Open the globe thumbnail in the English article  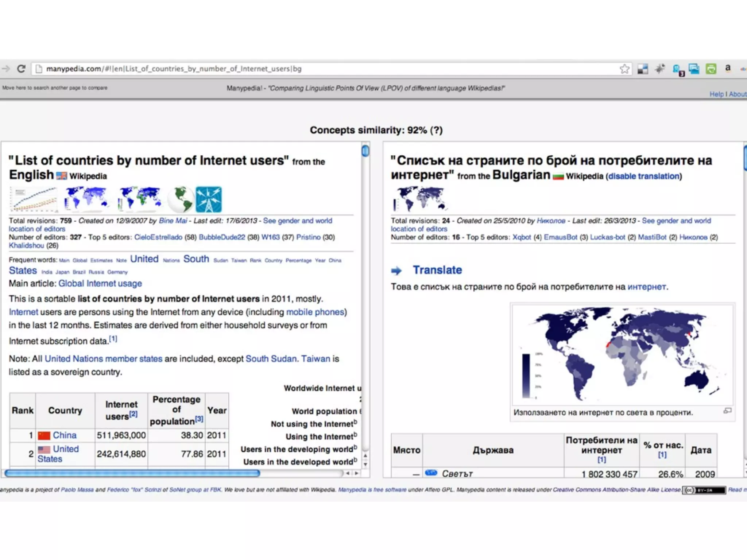181,199
